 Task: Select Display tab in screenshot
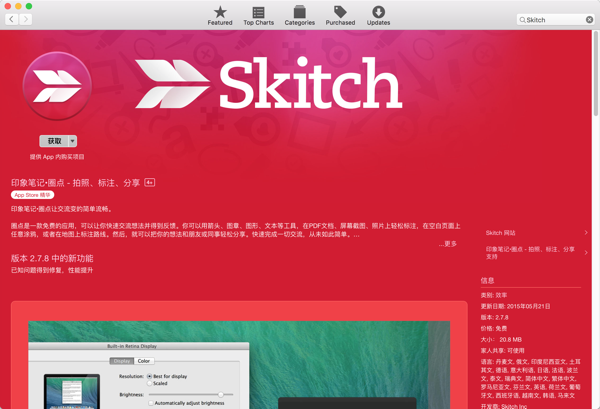(122, 361)
